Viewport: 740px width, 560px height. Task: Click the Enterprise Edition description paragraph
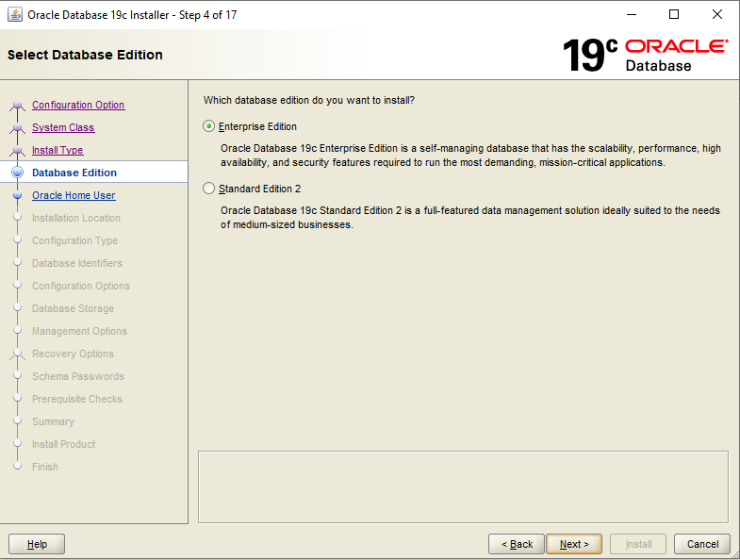(470, 156)
